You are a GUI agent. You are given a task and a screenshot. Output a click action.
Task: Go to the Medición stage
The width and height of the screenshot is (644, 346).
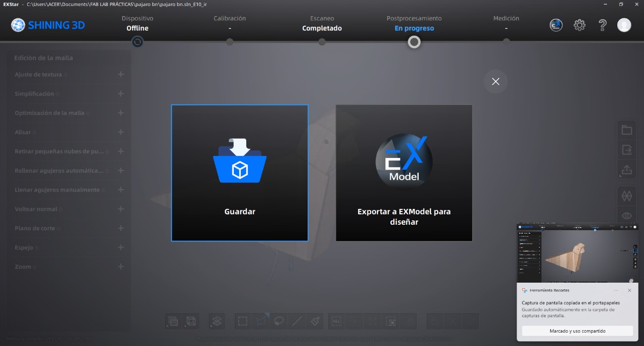point(506,23)
